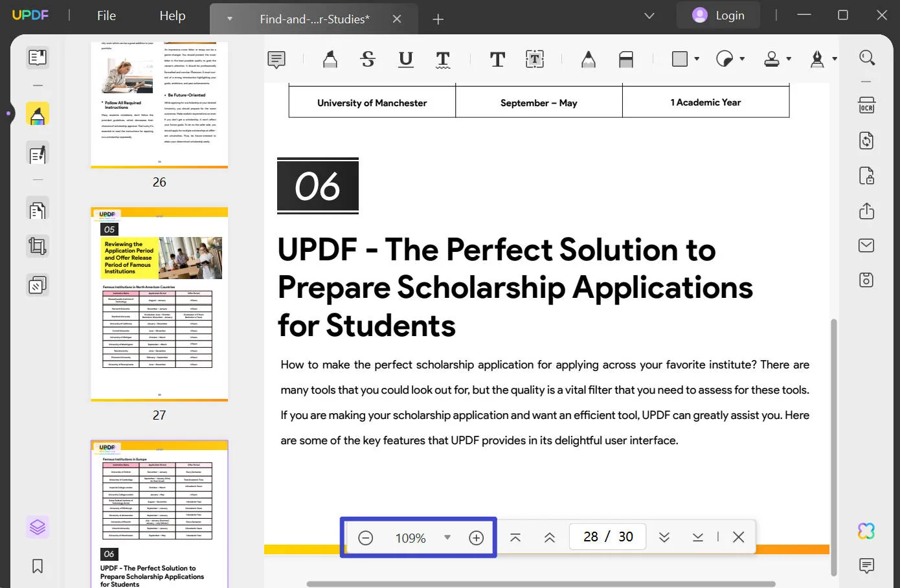Add a new tab with plus button

tap(438, 19)
